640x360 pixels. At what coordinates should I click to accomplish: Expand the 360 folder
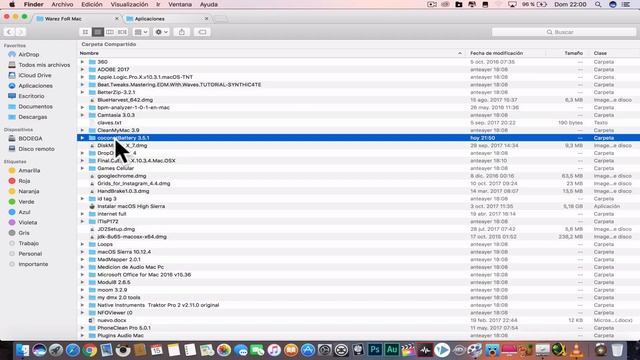pyautogui.click(x=82, y=62)
